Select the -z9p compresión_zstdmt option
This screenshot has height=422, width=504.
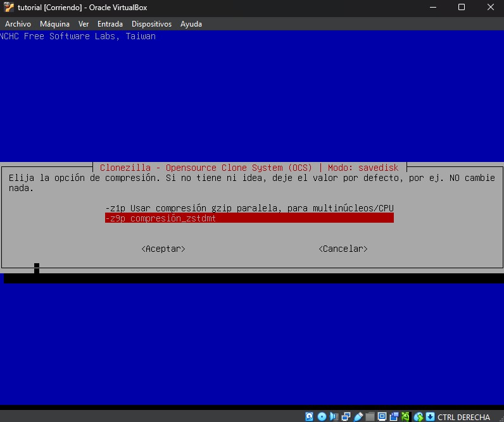coord(249,218)
